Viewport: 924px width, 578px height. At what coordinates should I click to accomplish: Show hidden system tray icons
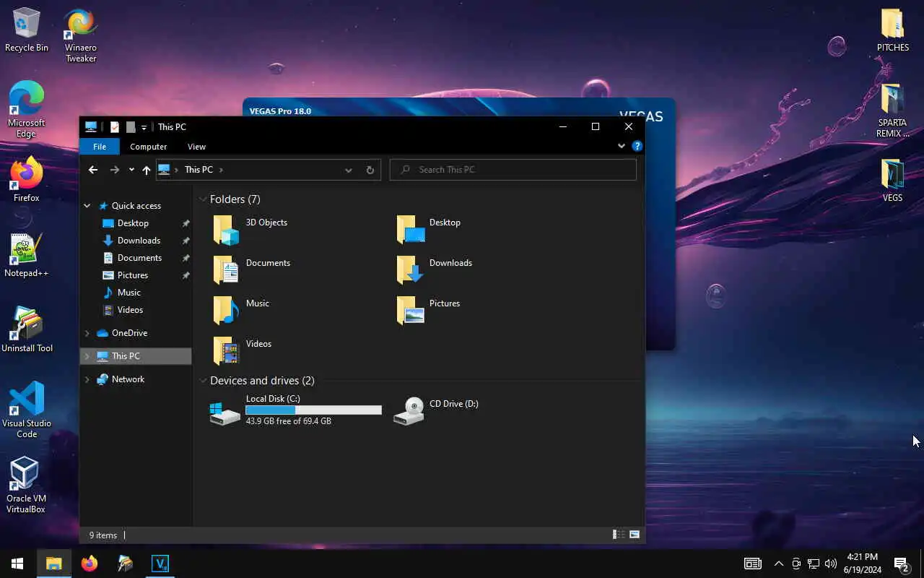coord(779,564)
